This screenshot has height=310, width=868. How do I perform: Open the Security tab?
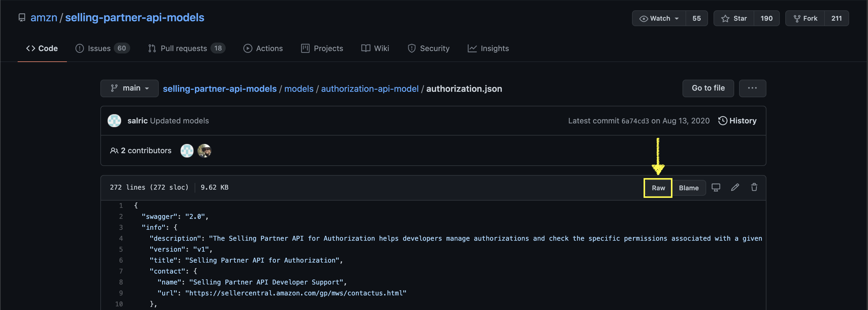point(428,48)
